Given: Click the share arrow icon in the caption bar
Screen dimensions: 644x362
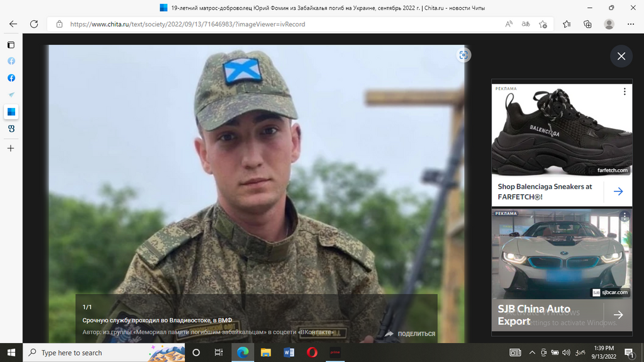Looking at the screenshot, I should click(x=389, y=334).
